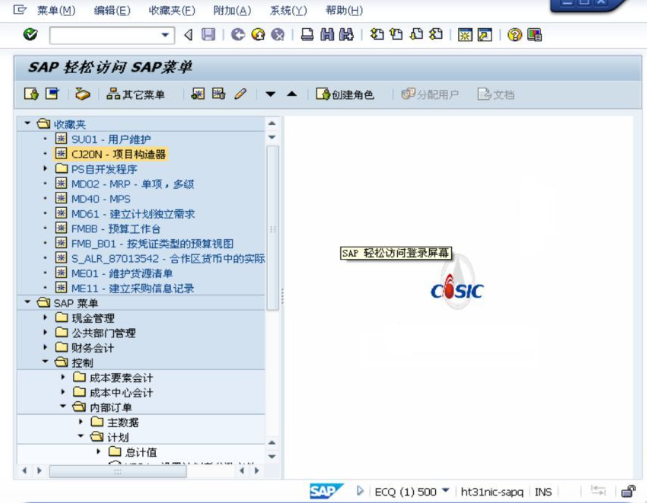Click the SAP Business Workplace icon
This screenshot has width=647, height=503.
tap(82, 94)
